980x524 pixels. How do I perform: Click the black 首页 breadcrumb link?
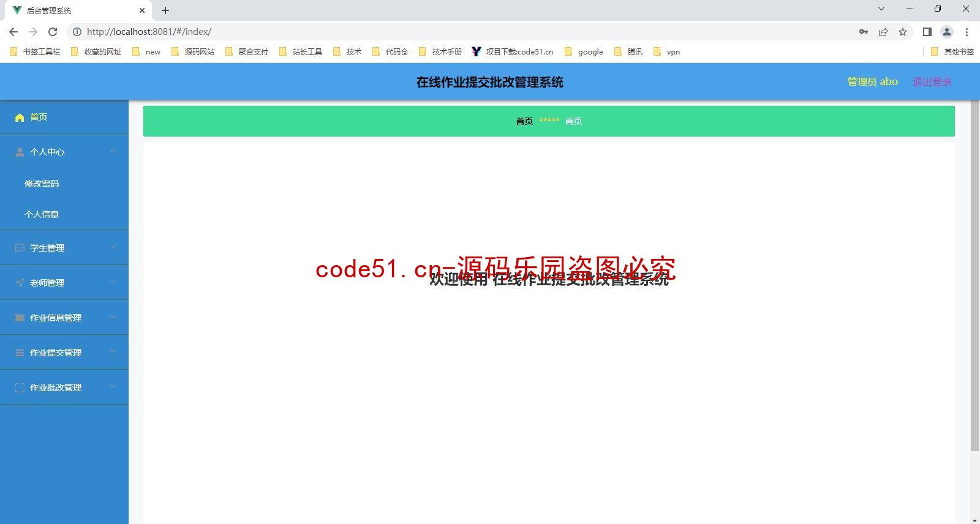pyautogui.click(x=524, y=121)
